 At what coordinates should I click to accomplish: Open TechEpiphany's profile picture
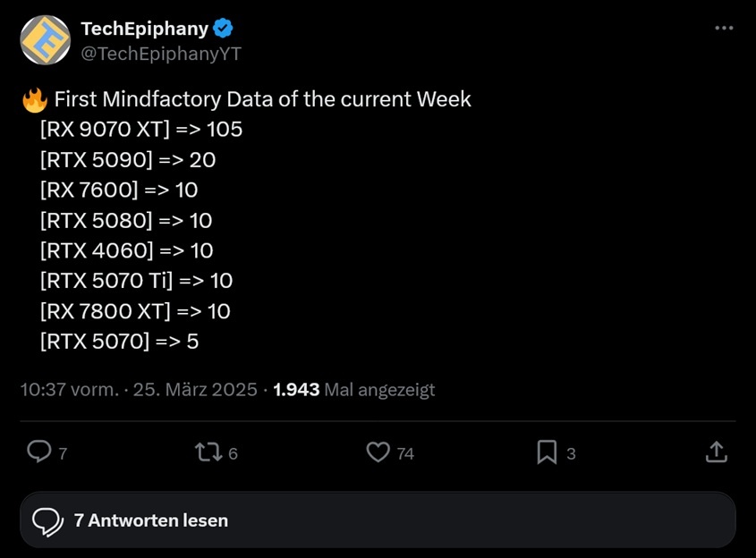[x=45, y=39]
